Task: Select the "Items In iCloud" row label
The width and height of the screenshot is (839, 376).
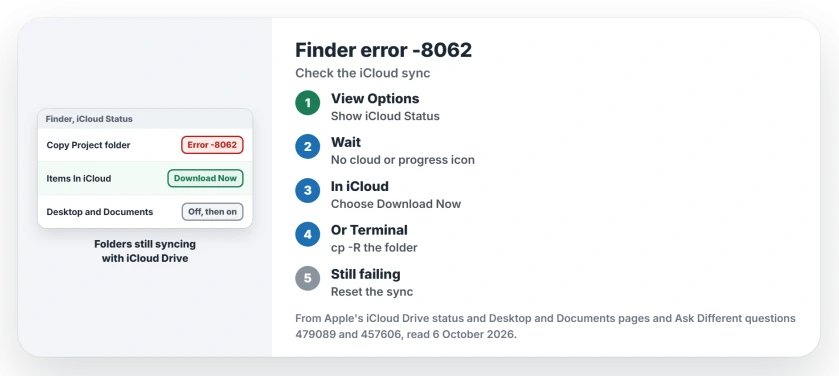Action: pos(79,179)
